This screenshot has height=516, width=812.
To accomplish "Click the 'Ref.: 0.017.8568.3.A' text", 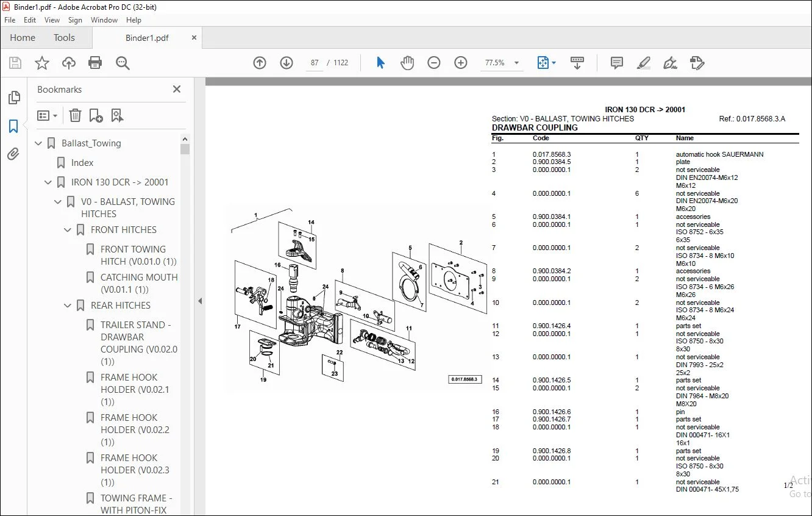I will pyautogui.click(x=752, y=119).
